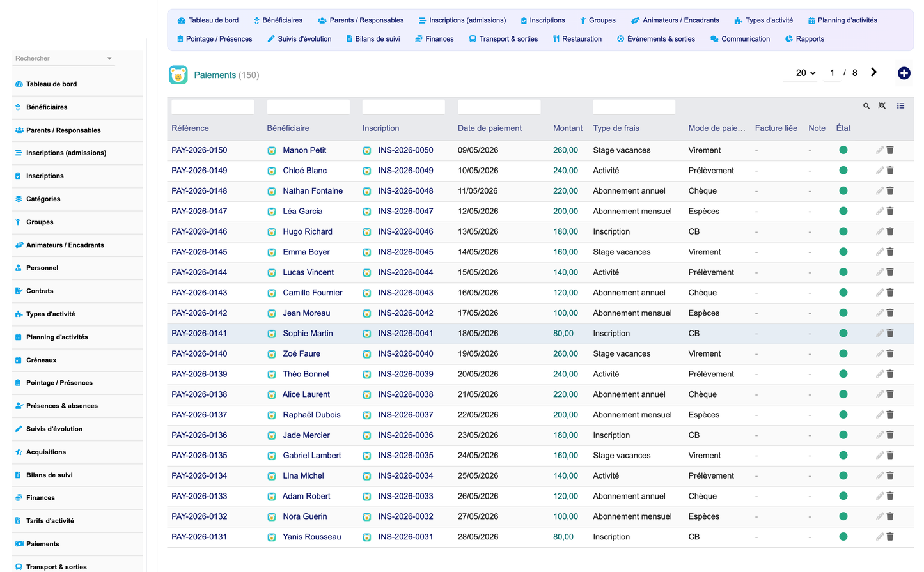Click Stage vacances for Gabriel Lambert row
The width and height of the screenshot is (924, 572).
click(622, 456)
